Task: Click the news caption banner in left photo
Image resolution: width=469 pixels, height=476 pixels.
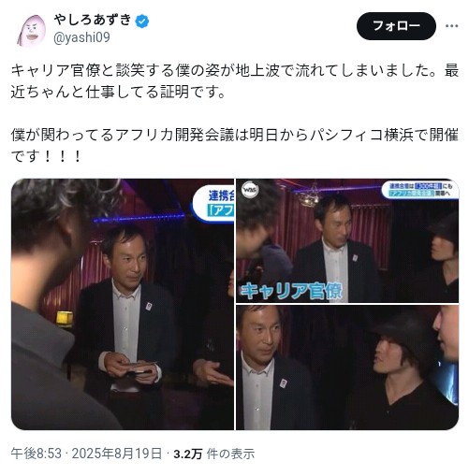Action: tap(213, 202)
